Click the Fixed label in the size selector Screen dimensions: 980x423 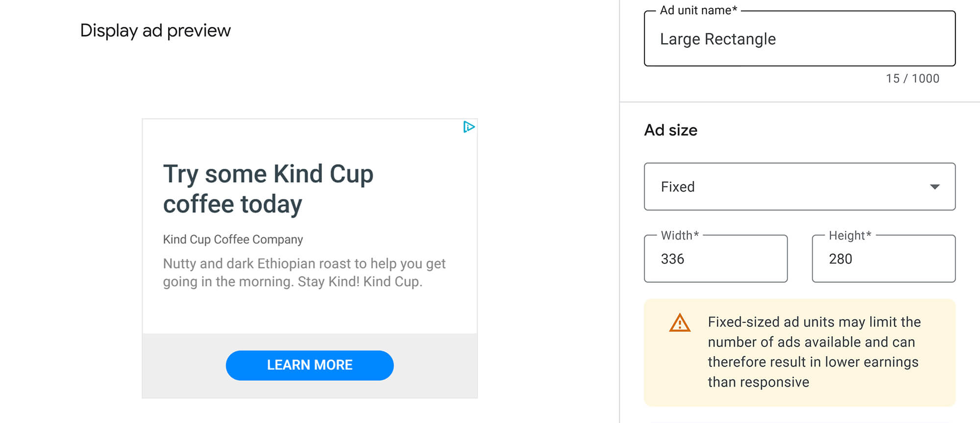point(677,187)
